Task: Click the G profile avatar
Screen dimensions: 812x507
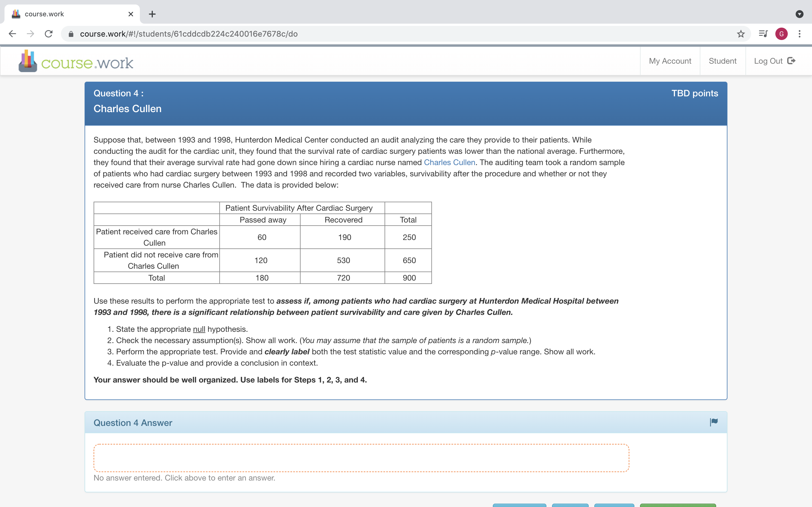Action: pos(782,34)
